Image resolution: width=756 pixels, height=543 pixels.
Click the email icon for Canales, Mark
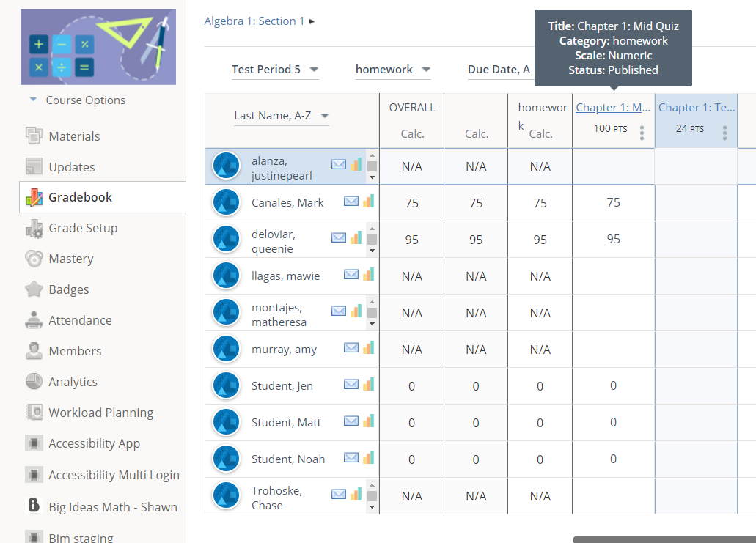(351, 202)
